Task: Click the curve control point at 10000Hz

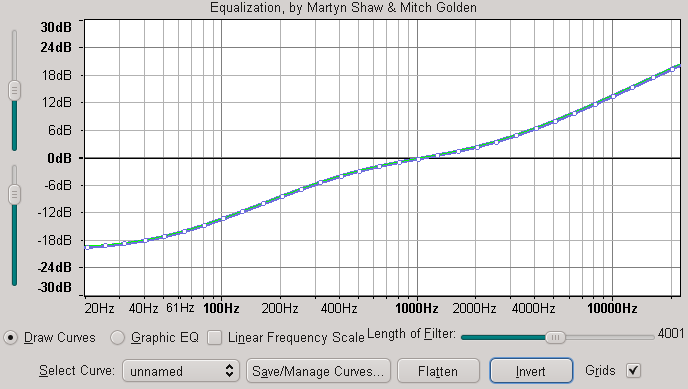Action: [613, 96]
